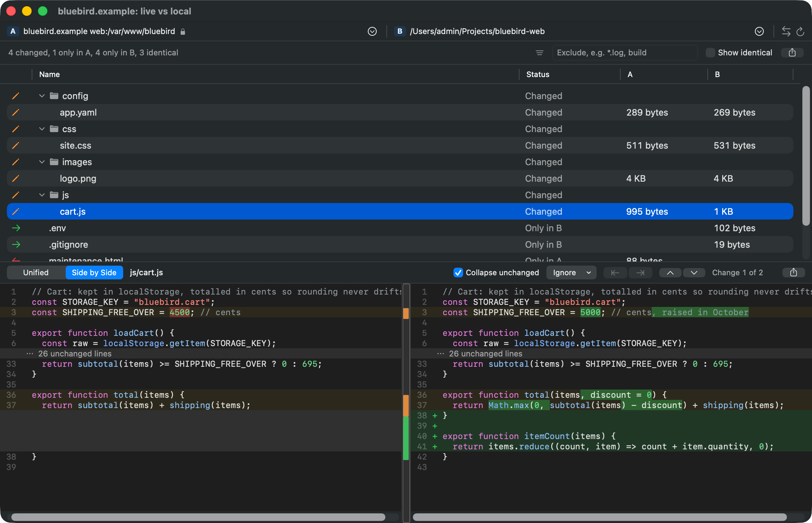
Task: Click the refresh comparison icon
Action: (x=800, y=31)
